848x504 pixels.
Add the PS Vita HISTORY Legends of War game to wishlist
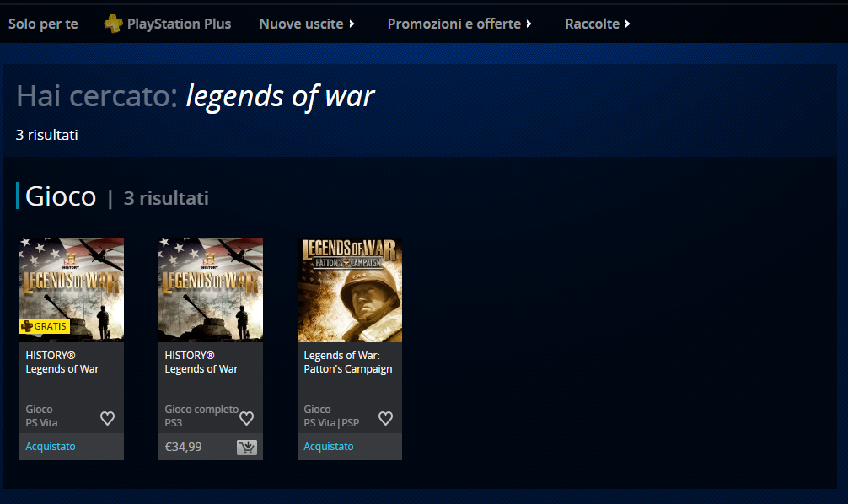(x=108, y=418)
